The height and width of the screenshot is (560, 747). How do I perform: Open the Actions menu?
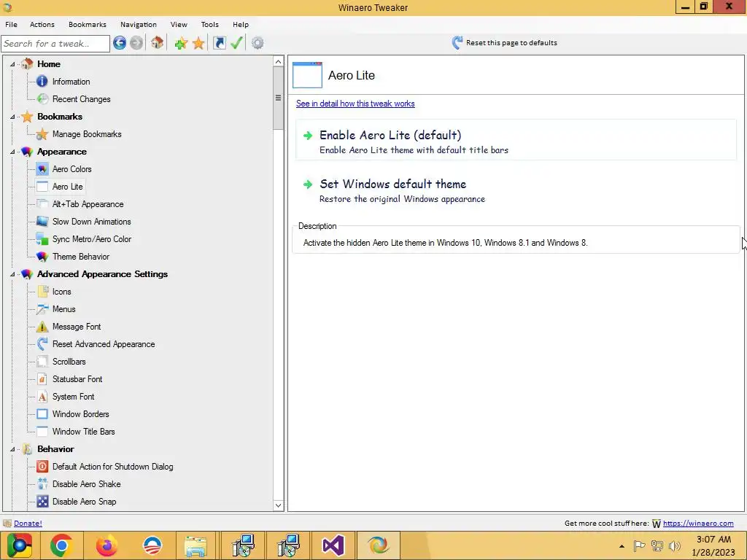[x=42, y=24]
